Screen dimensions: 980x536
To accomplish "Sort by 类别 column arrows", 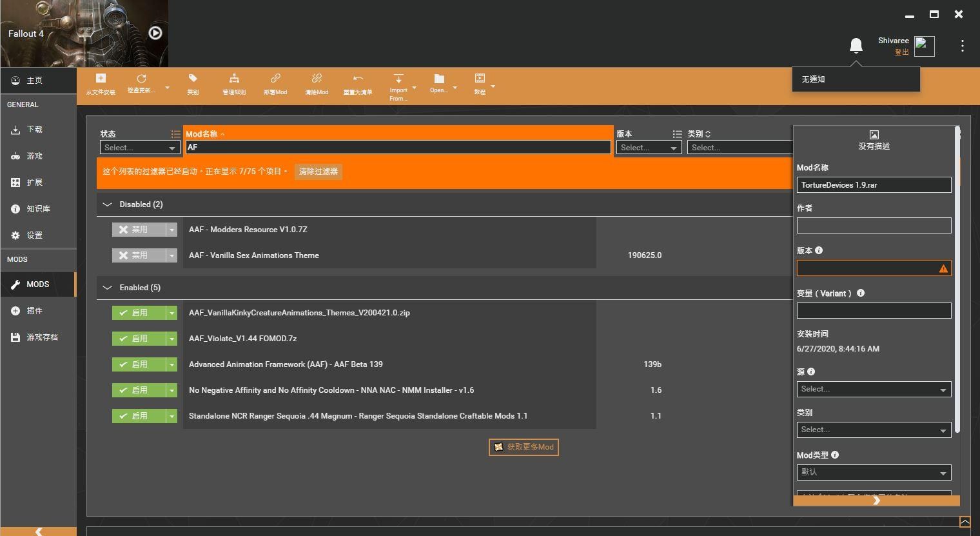I will (708, 134).
